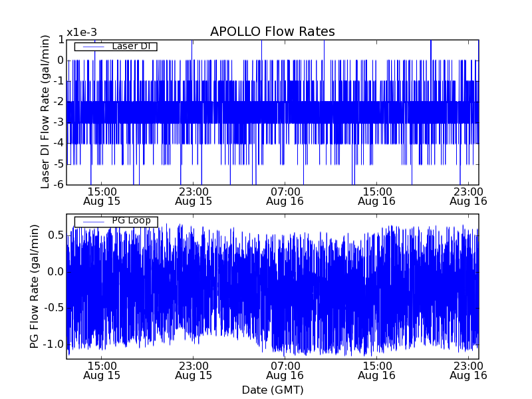Click the PG Flow Rate y-axis label
This screenshot has width=532, height=399.
click(34, 287)
